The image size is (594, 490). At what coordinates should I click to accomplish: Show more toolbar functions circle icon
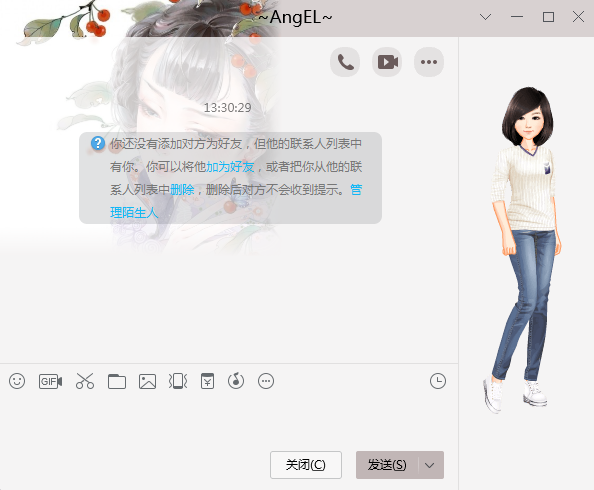tap(266, 381)
